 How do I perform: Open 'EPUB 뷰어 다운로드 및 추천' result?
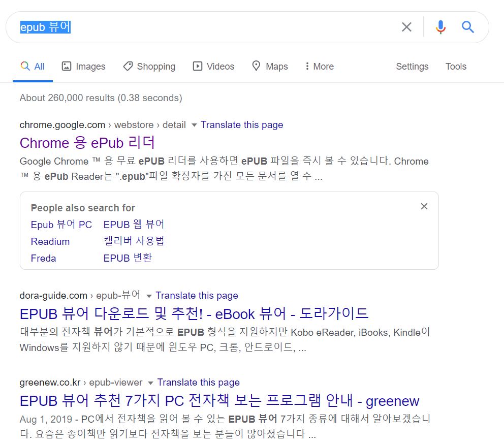194,313
